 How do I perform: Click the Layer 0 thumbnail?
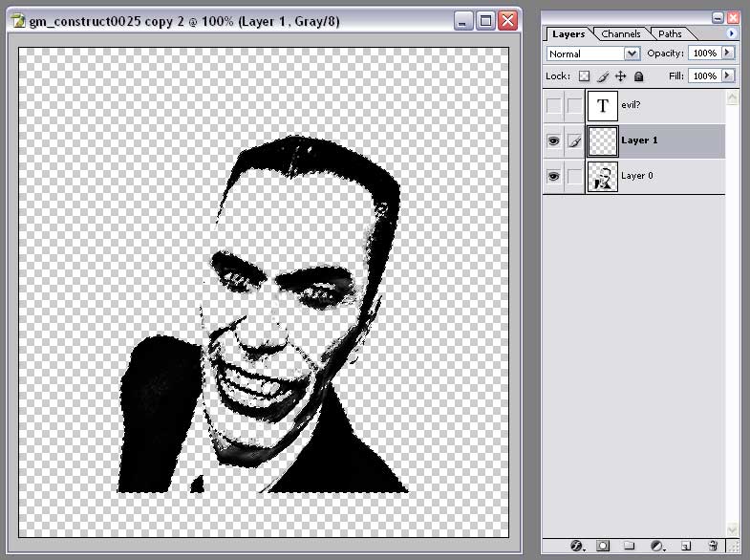tap(603, 177)
